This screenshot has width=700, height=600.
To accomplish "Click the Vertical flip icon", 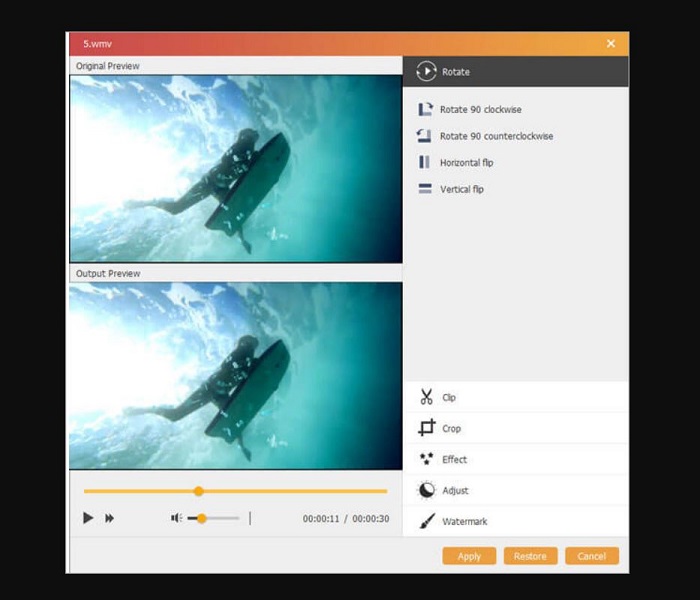I will coord(425,189).
